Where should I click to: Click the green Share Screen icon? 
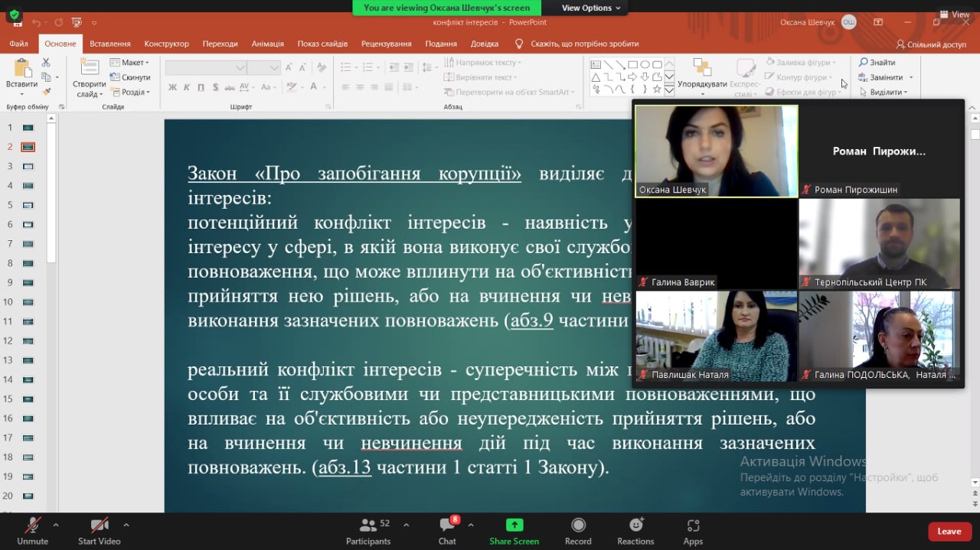[514, 526]
